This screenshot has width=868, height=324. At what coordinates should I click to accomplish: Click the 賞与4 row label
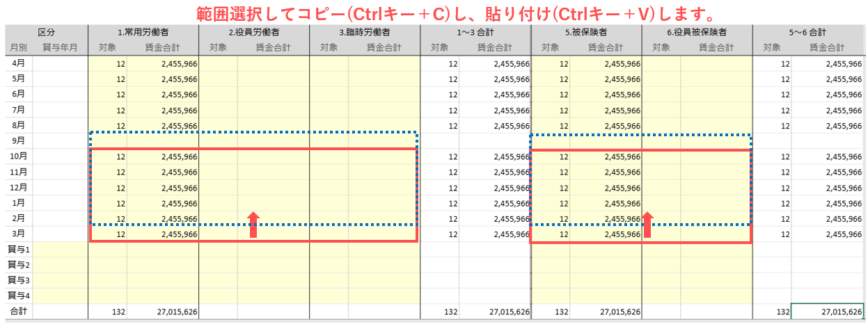(x=19, y=296)
